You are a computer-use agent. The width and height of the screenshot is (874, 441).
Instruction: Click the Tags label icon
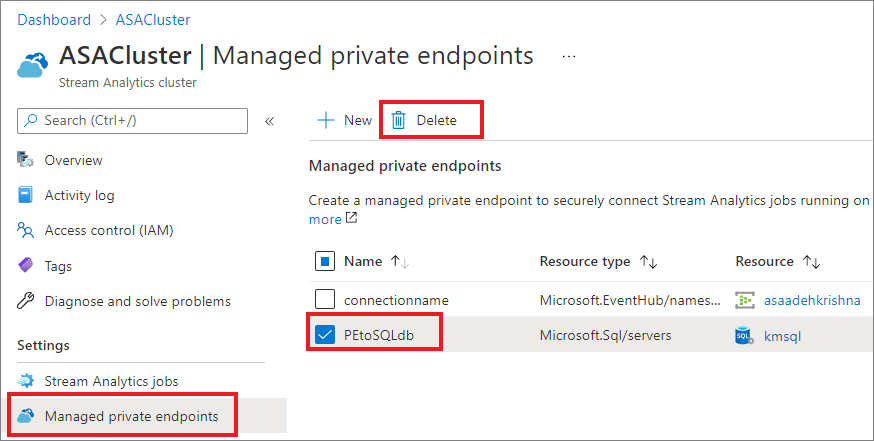coord(26,266)
